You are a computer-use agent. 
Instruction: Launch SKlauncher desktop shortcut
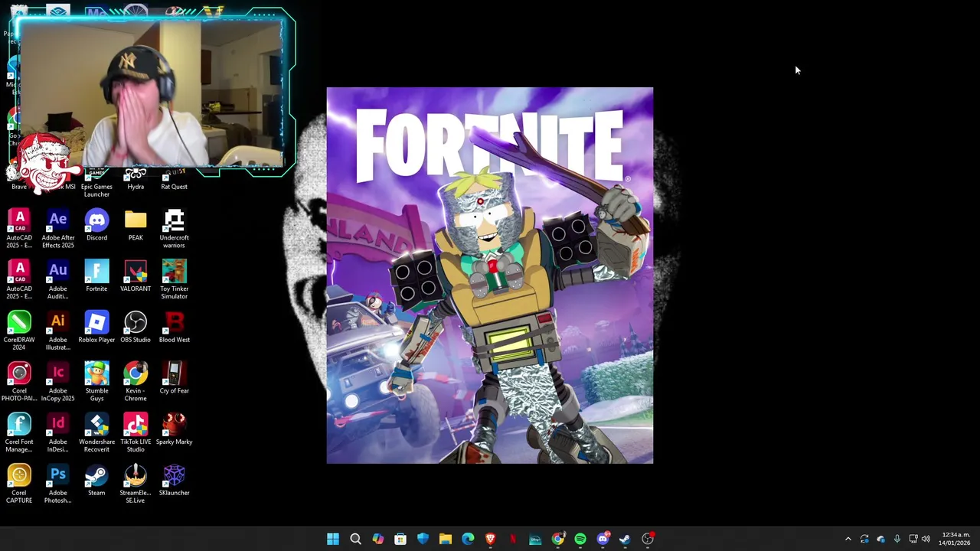coord(174,481)
